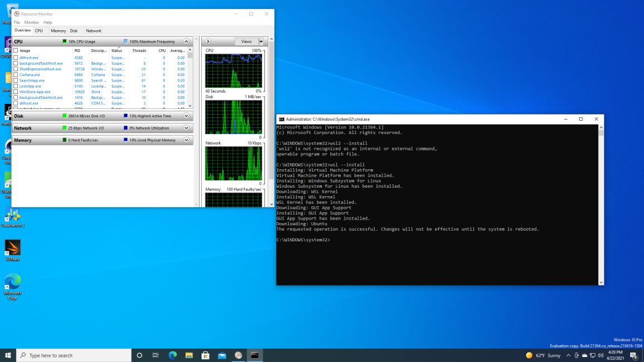
Task: Click the green Disk I/O legend swatch
Action: tap(64, 116)
